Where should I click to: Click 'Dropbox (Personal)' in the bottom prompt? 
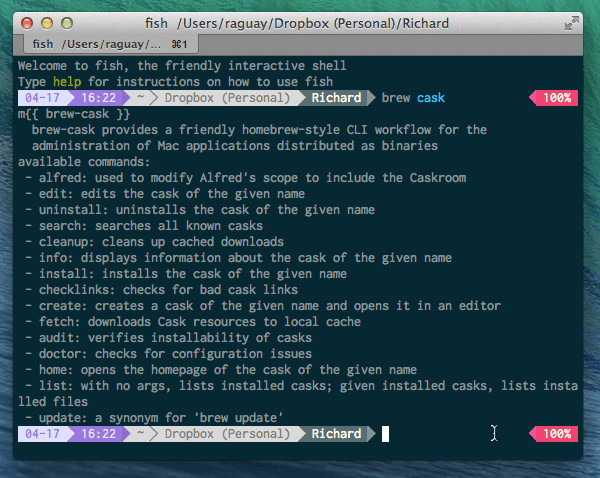click(227, 434)
